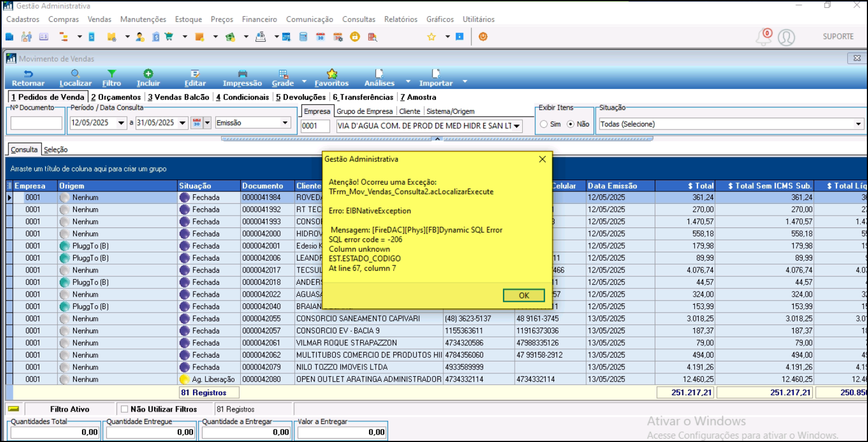The width and height of the screenshot is (868, 442).
Task: Click the Filtro button
Action: (x=111, y=78)
